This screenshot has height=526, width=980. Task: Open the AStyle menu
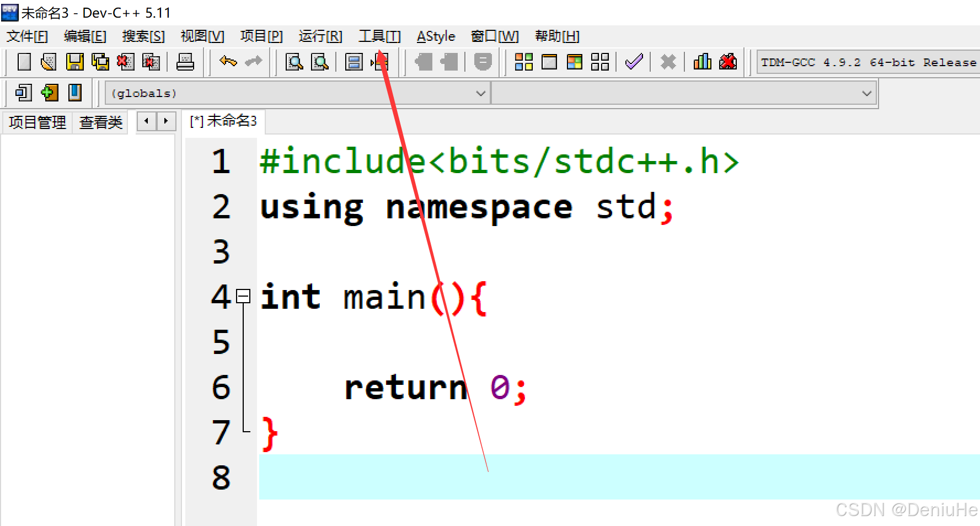436,36
